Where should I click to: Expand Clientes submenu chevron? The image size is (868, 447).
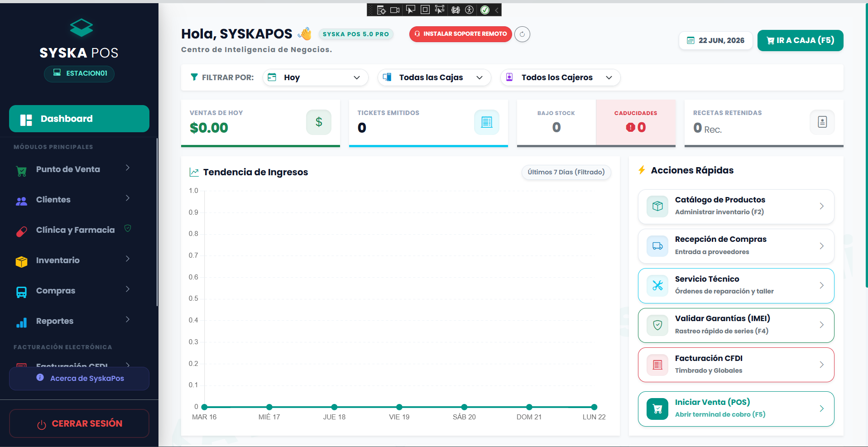[128, 198]
